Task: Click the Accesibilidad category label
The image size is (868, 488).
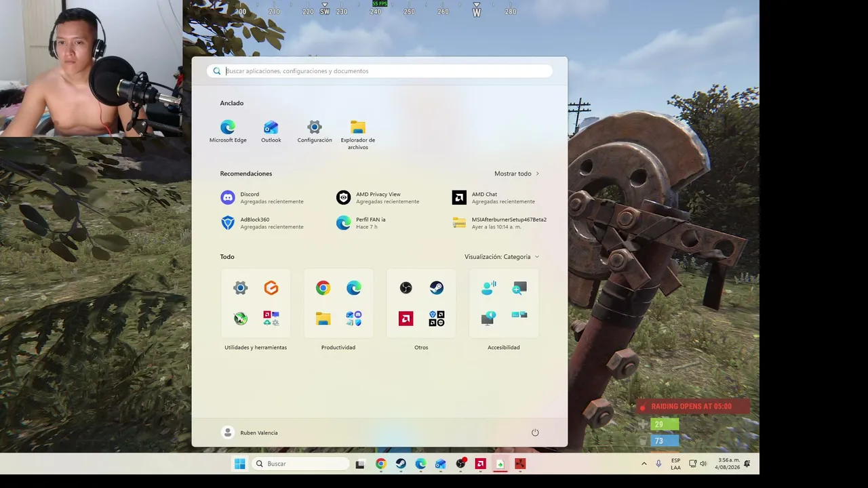Action: pyautogui.click(x=504, y=348)
